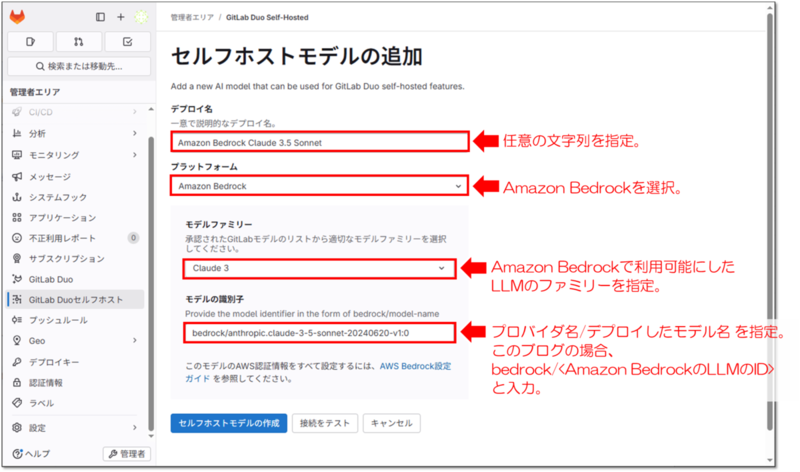800x472 pixels.
Task: Open merge requests icon
Action: (79, 42)
